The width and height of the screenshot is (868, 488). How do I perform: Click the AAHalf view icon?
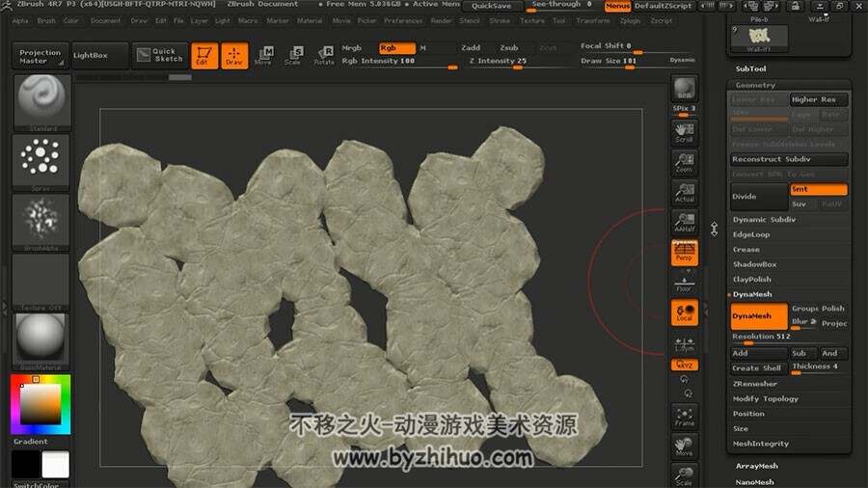point(684,223)
